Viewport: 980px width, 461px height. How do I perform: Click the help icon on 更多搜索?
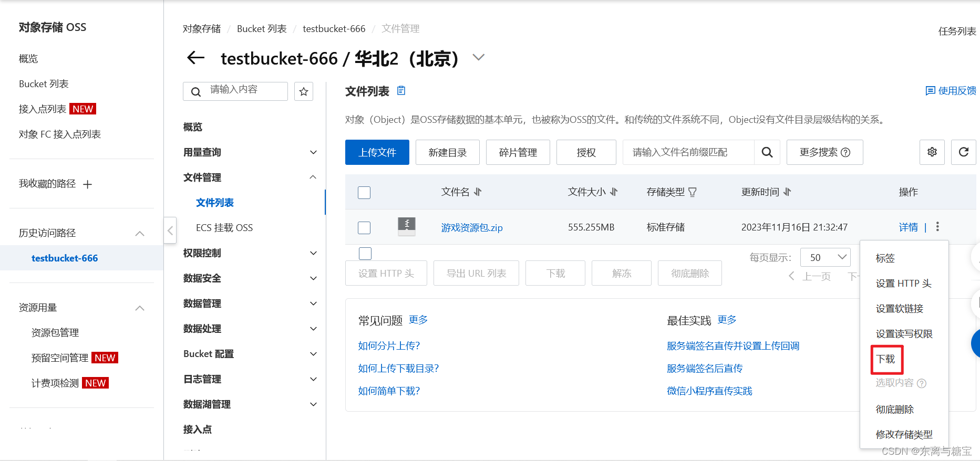845,152
